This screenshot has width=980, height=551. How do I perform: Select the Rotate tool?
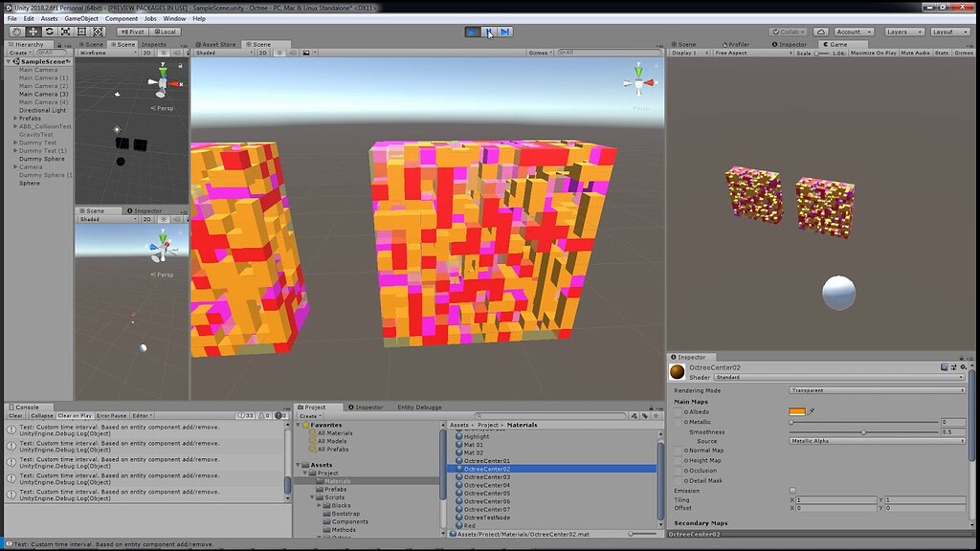point(49,32)
